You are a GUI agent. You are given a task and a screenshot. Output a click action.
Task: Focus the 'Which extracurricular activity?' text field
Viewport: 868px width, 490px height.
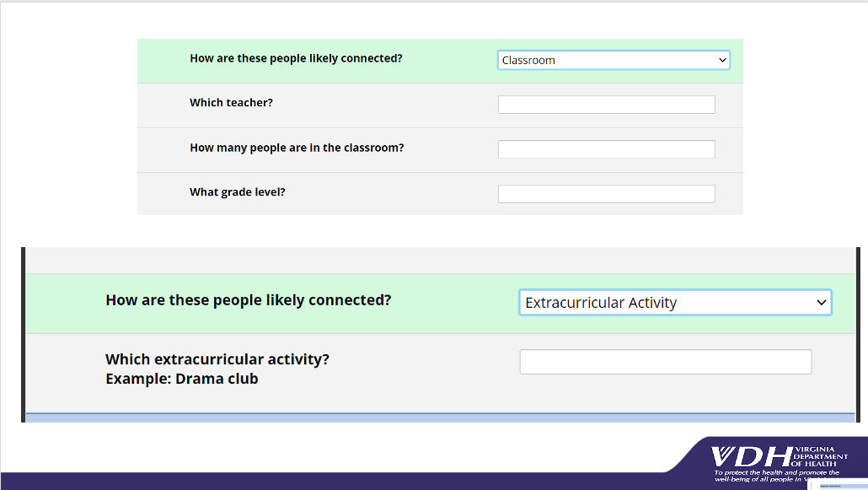pos(666,362)
